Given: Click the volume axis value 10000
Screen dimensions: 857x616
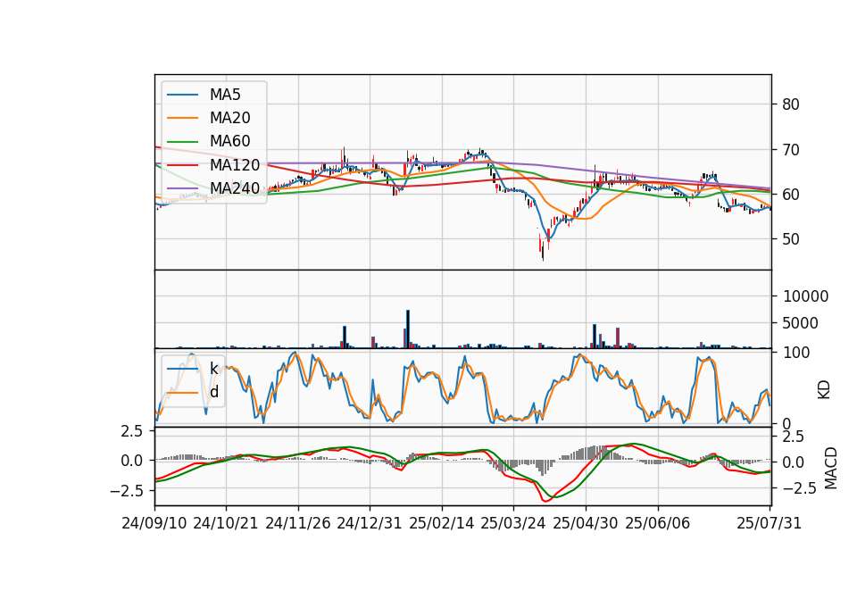Looking at the screenshot, I should click(x=805, y=296).
